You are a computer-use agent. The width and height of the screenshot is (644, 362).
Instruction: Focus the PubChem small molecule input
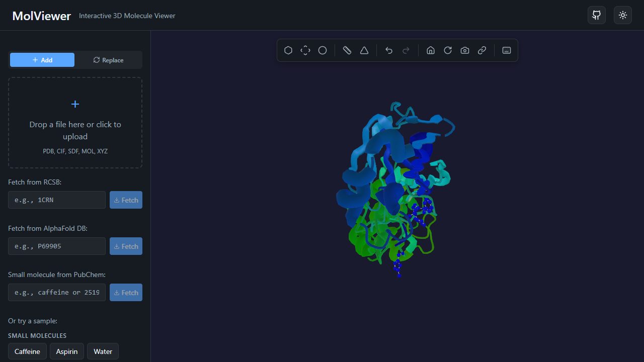click(x=57, y=292)
